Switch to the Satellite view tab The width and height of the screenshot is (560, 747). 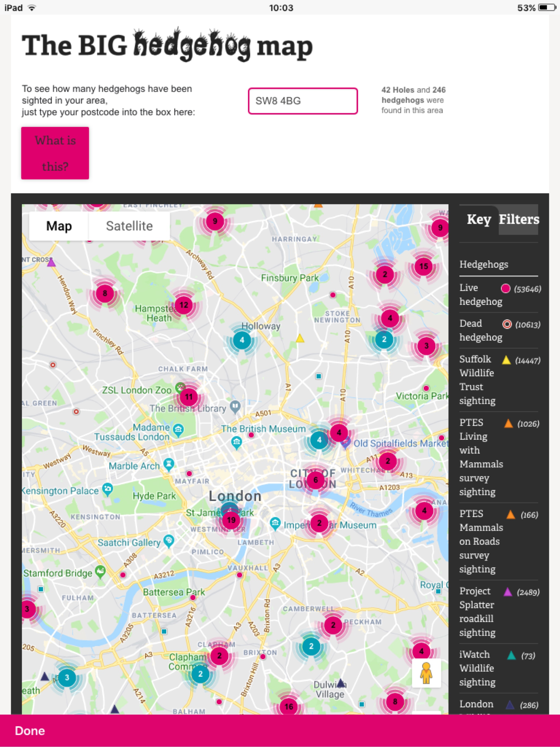click(x=129, y=226)
